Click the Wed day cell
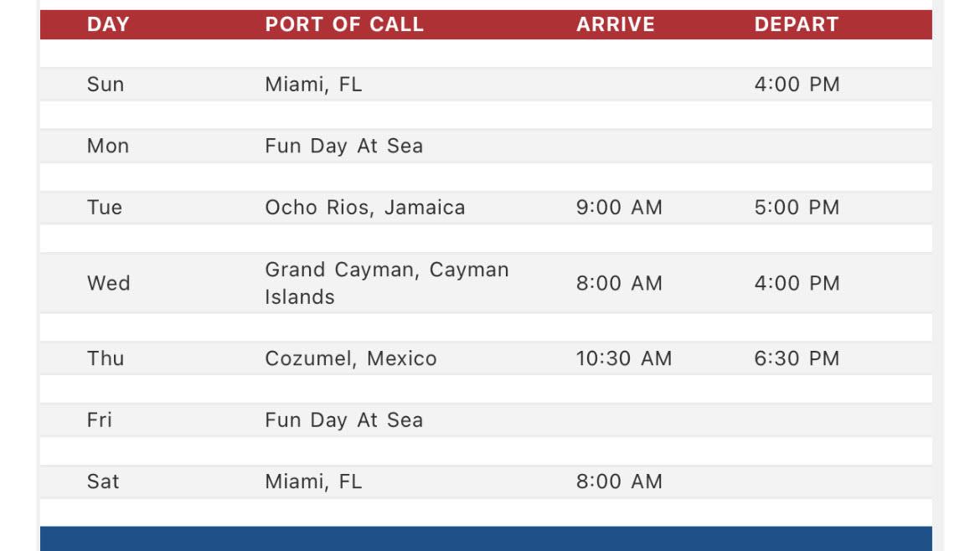 [x=109, y=283]
